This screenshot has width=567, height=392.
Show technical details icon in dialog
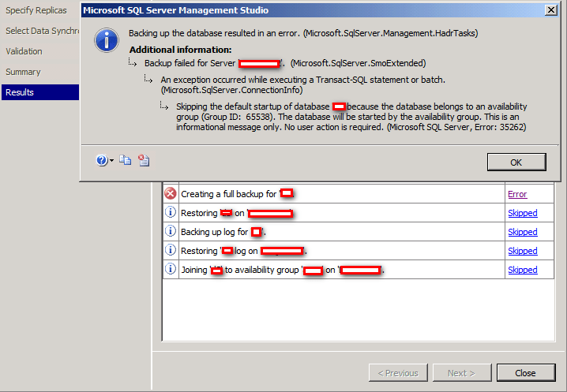(x=144, y=160)
